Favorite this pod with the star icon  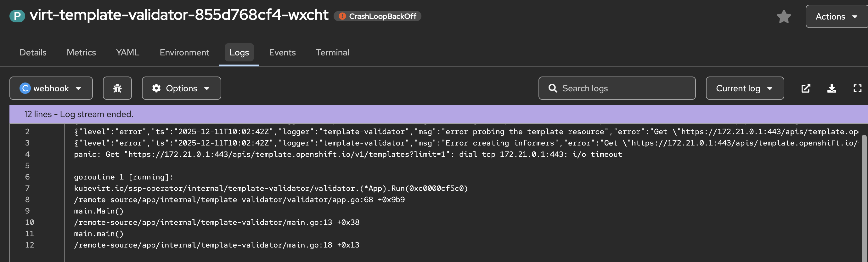783,16
